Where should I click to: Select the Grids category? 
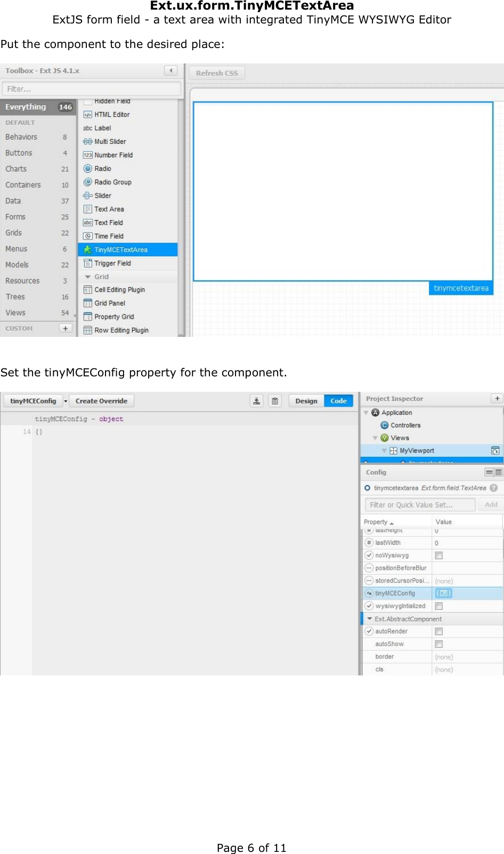point(38,233)
